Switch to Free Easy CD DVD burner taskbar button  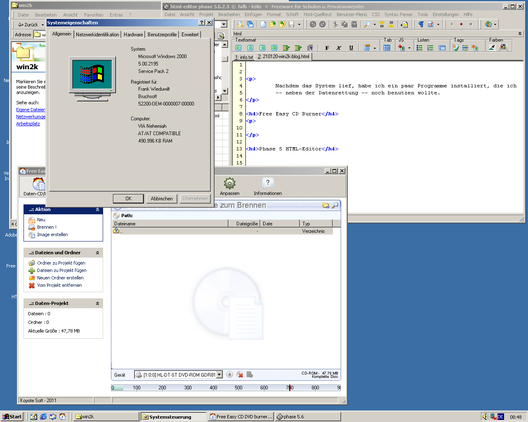click(241, 417)
